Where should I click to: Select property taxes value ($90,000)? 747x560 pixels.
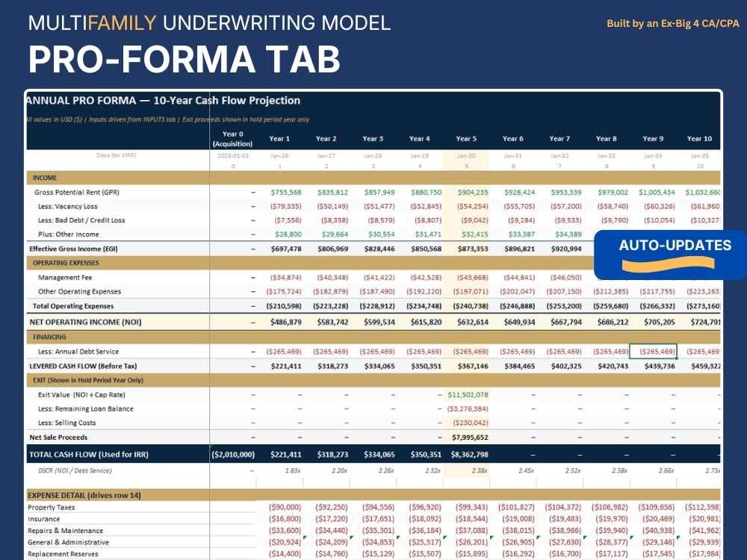(285, 508)
